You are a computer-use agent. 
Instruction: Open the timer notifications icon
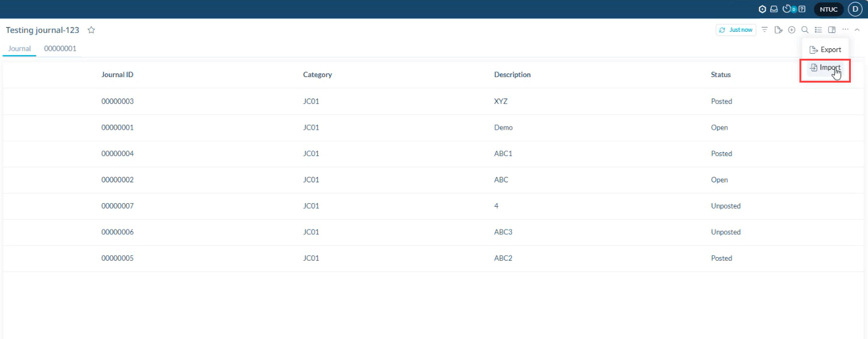pyautogui.click(x=787, y=9)
